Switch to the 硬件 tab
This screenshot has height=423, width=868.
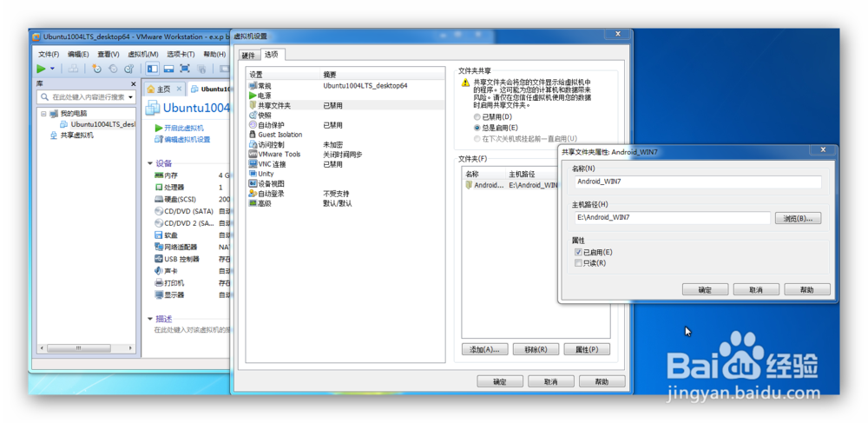[249, 56]
